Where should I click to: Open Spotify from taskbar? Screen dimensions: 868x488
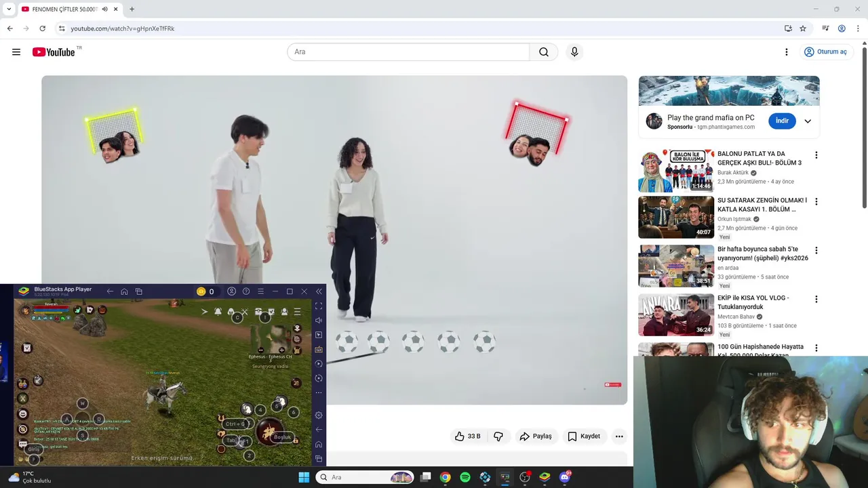[465, 477]
